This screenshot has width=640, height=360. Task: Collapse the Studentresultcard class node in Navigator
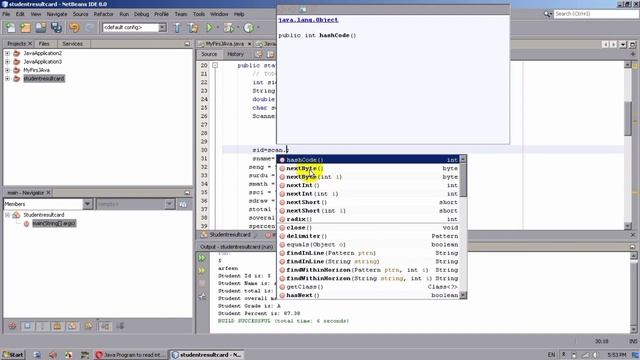(x=7, y=215)
